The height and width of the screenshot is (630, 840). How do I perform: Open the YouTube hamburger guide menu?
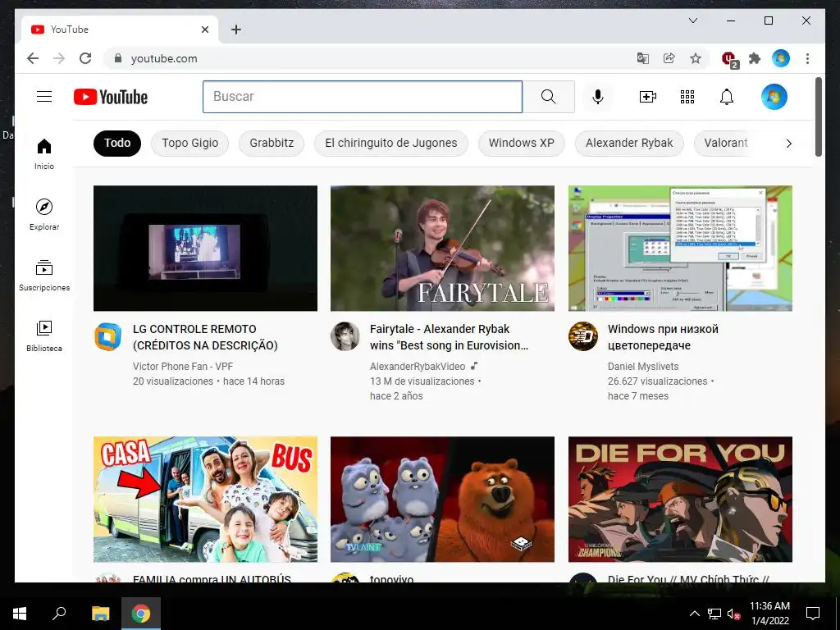(44, 97)
